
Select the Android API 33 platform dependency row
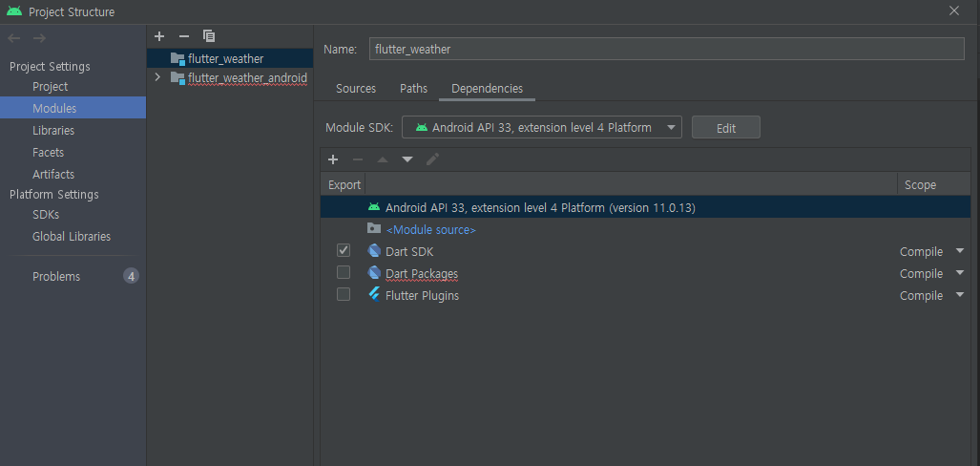coord(646,207)
